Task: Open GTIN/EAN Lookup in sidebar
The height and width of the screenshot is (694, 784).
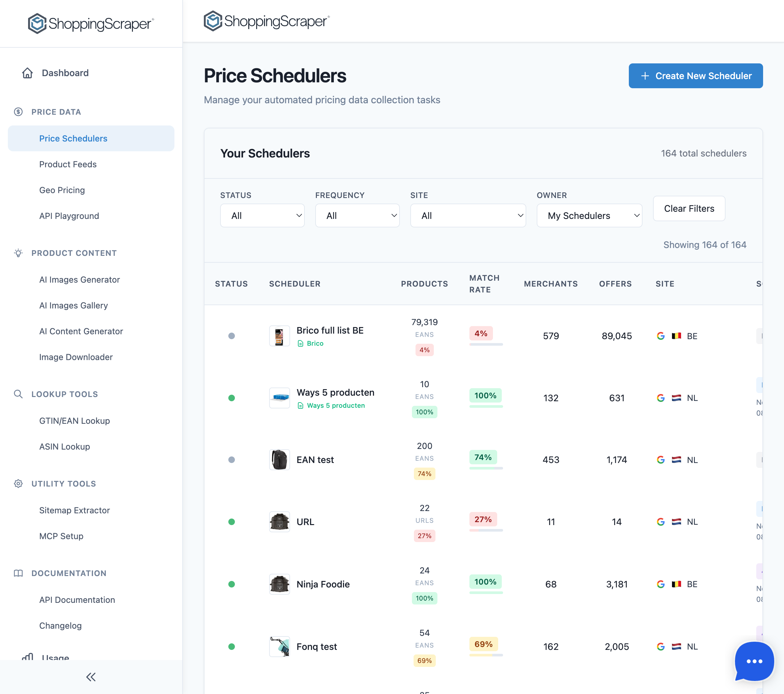Action: click(74, 421)
